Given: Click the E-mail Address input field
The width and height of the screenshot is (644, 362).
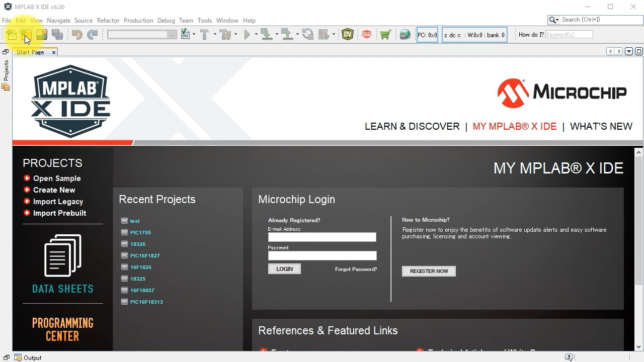Looking at the screenshot, I should click(322, 237).
